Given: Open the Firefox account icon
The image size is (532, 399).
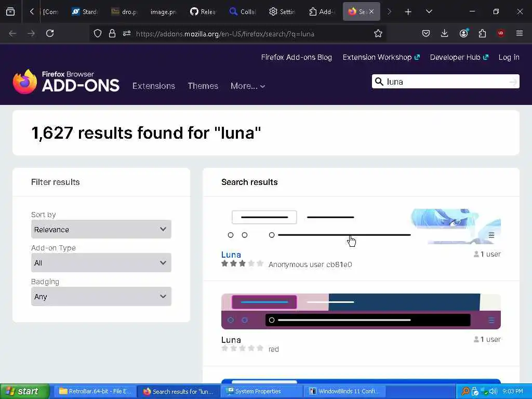Looking at the screenshot, I should [463, 33].
